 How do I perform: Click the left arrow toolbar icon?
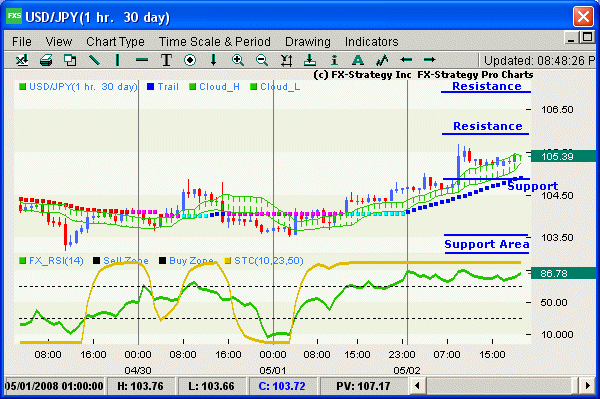pos(406,60)
